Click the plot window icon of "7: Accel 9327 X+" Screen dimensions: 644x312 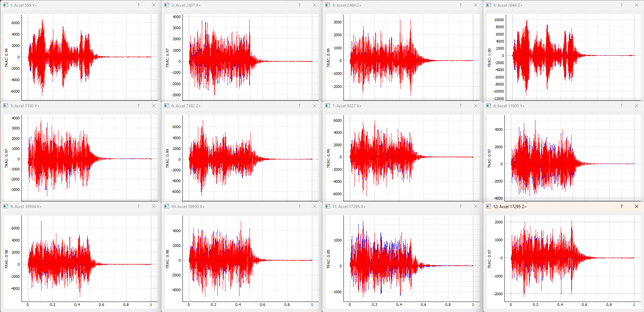tap(327, 106)
